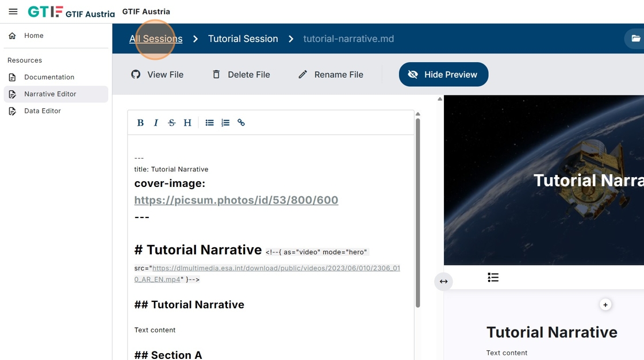Click View File button

pos(158,75)
